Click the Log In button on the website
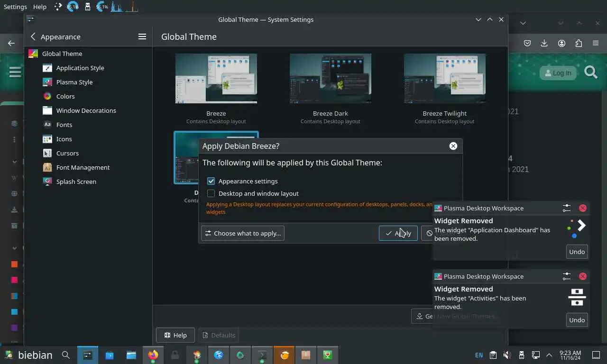Screen dimensions: 607x364 pyautogui.click(x=558, y=73)
